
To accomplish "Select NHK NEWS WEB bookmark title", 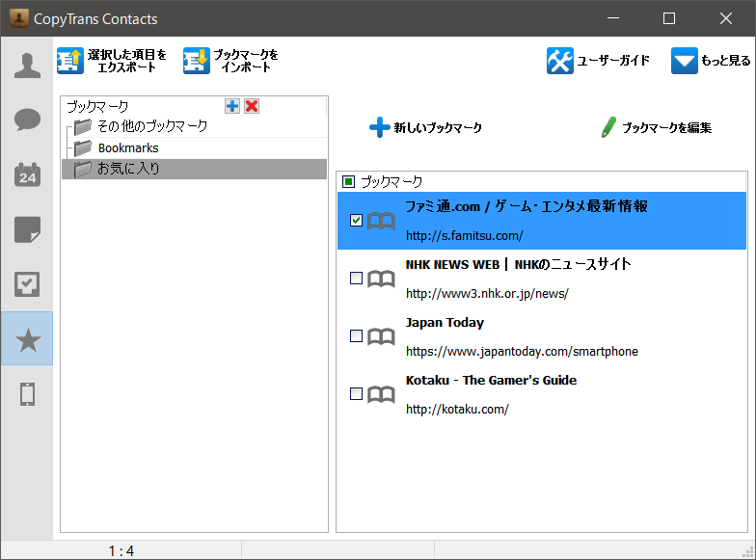I will pyautogui.click(x=519, y=264).
